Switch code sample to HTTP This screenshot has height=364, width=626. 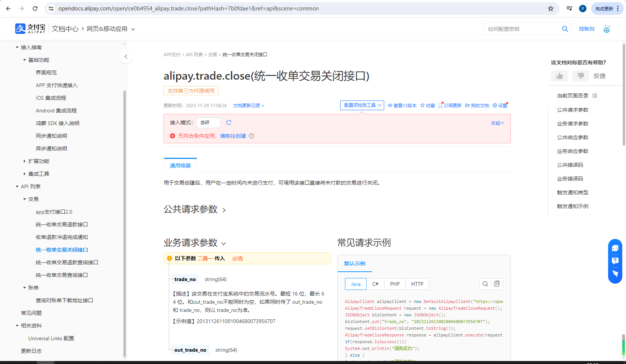coord(417,284)
